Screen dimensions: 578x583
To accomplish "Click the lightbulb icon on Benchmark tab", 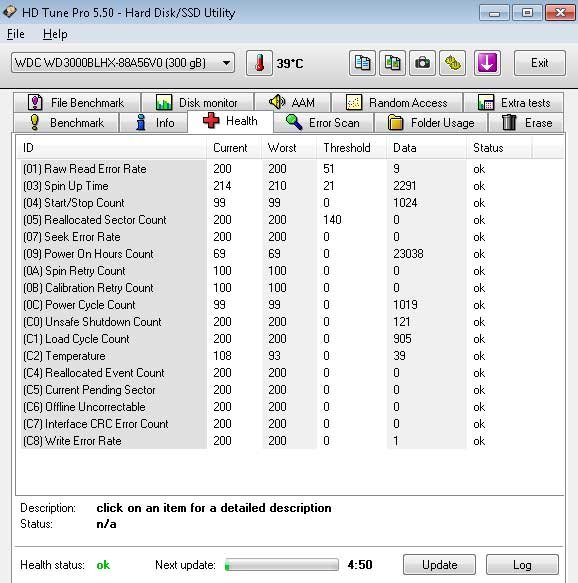I will click(x=35, y=122).
